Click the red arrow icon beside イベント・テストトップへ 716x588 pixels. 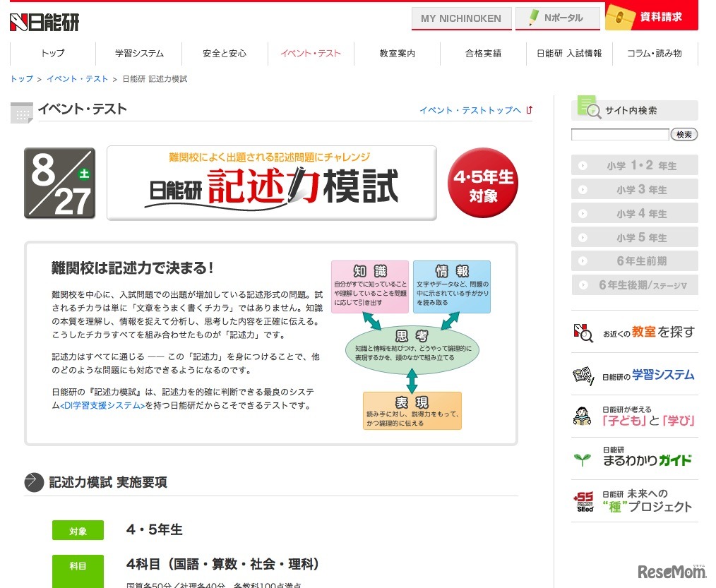pyautogui.click(x=529, y=110)
